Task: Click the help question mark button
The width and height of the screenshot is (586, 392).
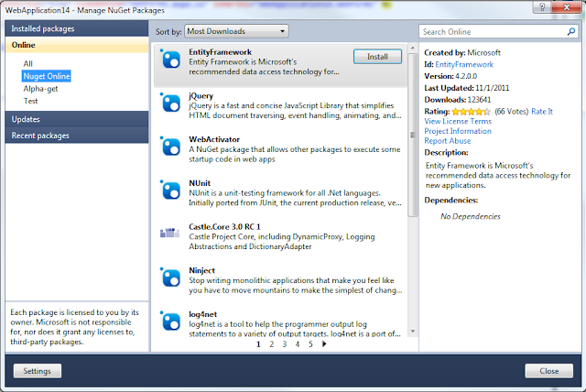Action: (542, 6)
